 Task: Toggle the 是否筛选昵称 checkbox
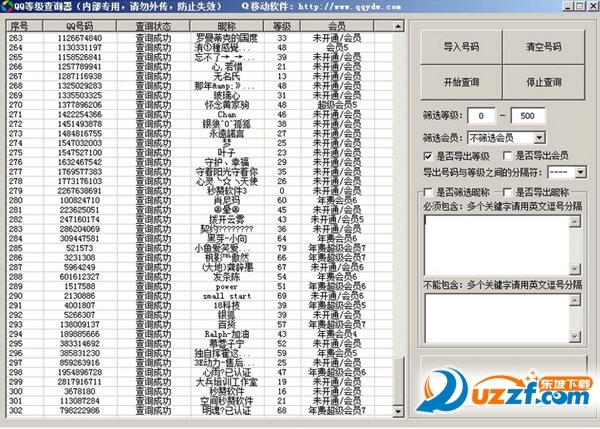click(x=428, y=192)
